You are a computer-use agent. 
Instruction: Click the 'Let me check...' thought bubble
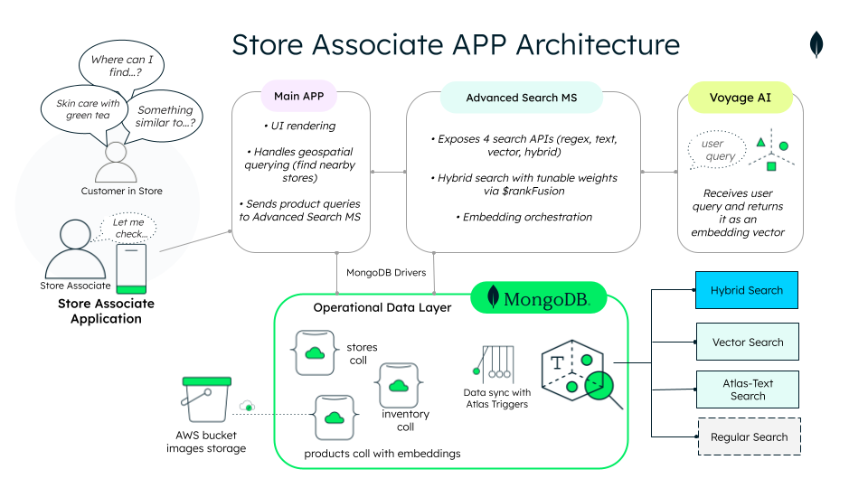point(127,228)
